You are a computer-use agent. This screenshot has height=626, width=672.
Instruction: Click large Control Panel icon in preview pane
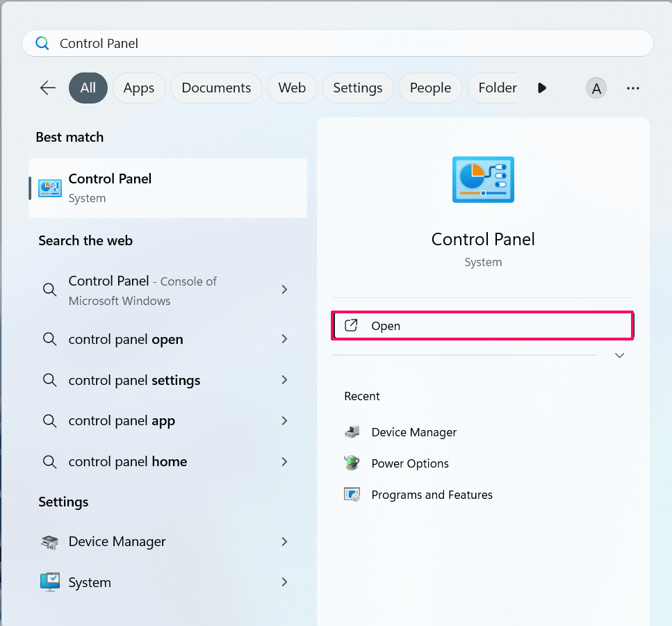(x=483, y=179)
